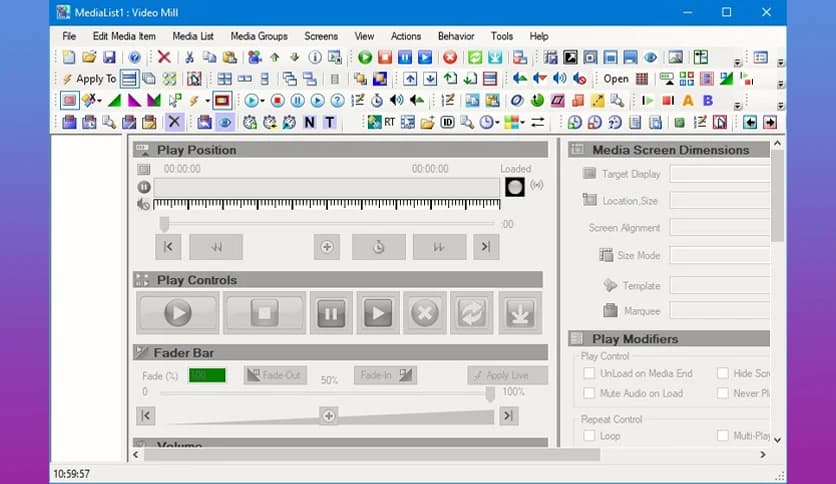This screenshot has width=836, height=484.
Task: Click the bold N toolbar icon
Action: click(309, 122)
